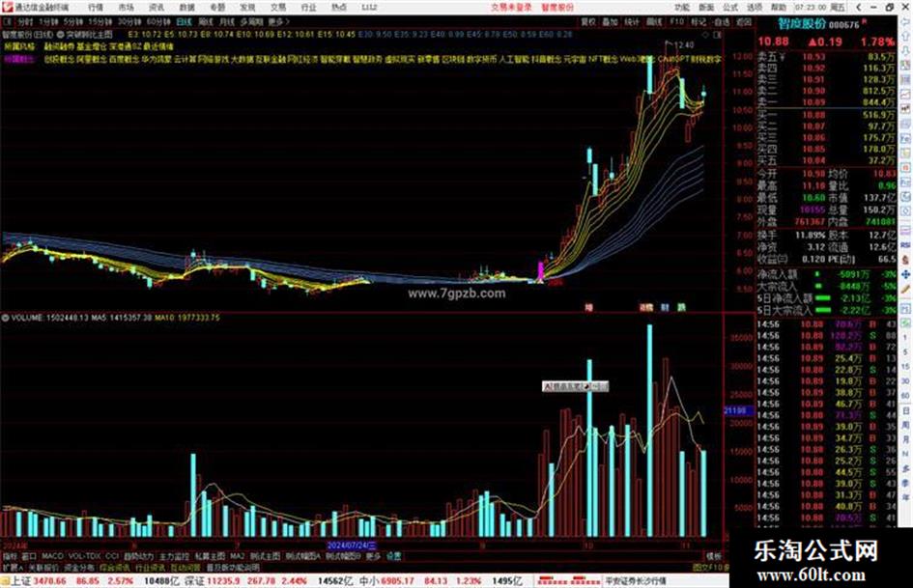The width and height of the screenshot is (913, 588).
Task: Click the 标记 mark button
Action: [x=699, y=21]
